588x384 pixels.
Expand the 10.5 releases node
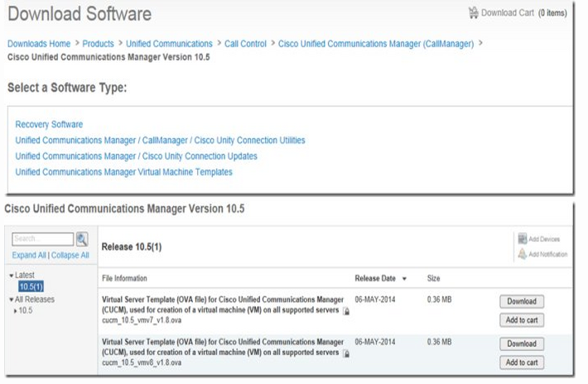coord(16,310)
